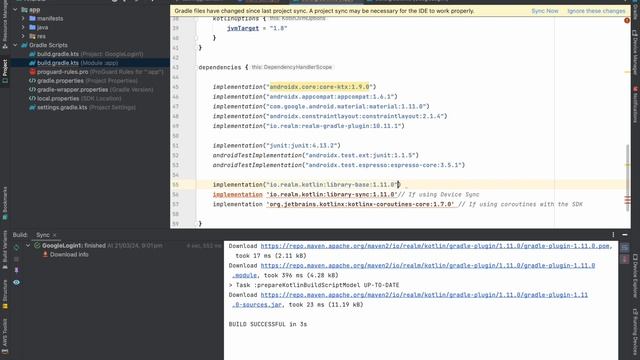Open the Build Variants side tab
640x360 pixels.
5,249
